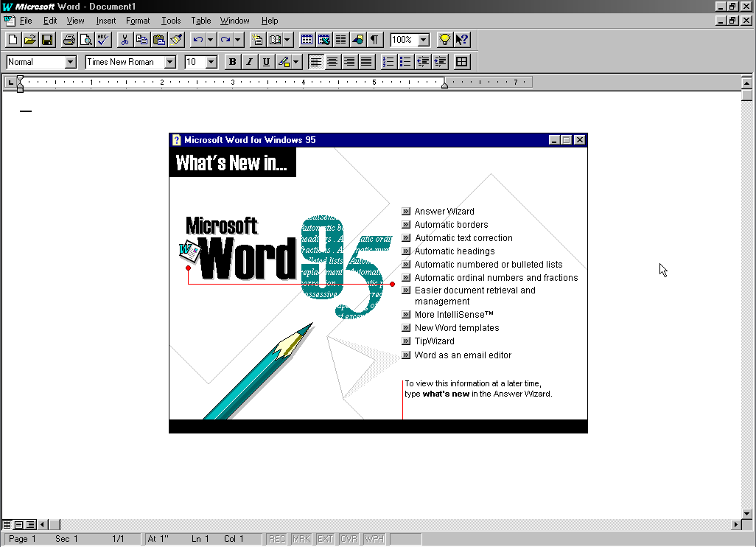Click the Borders icon on formatting toolbar

461,61
